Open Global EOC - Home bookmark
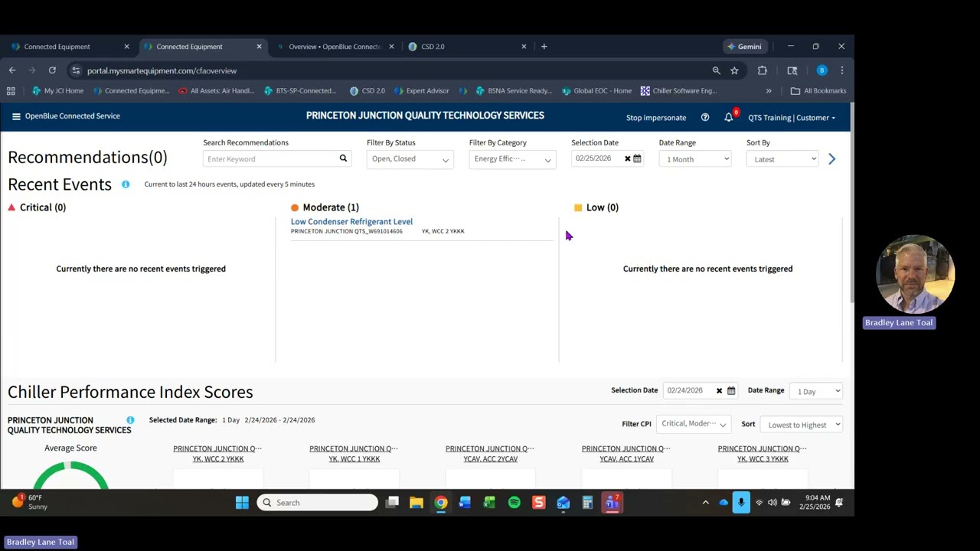Screen dimensions: 980x551 click(597, 91)
